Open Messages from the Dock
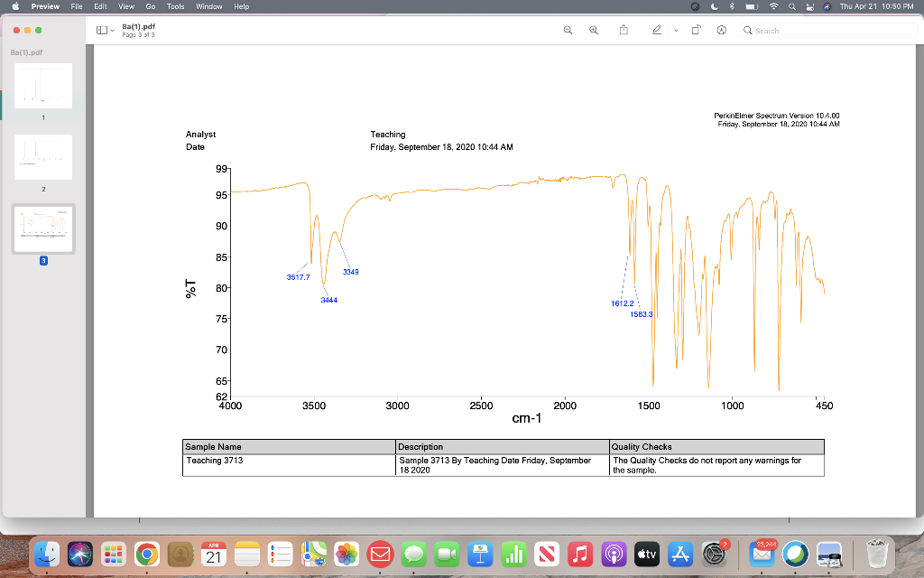The width and height of the screenshot is (924, 578). click(413, 554)
